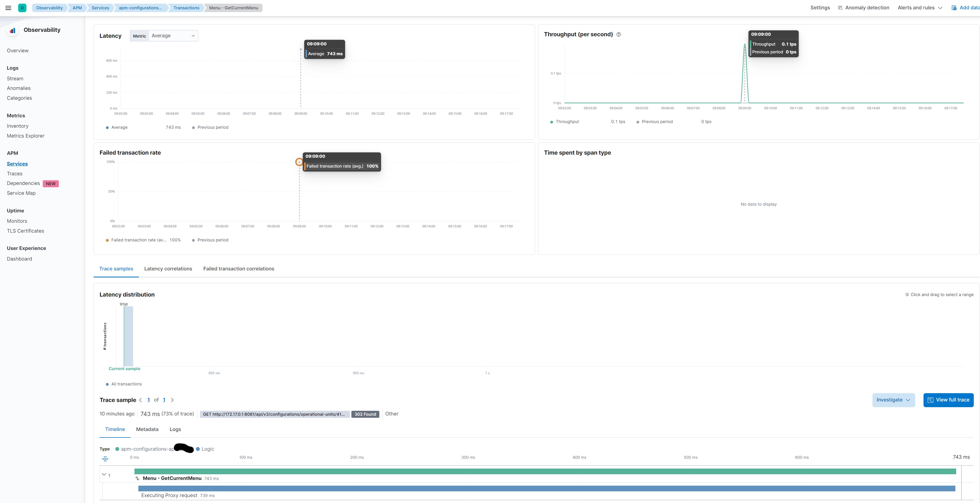Click the collapse all spans icon
The image size is (980, 503).
(105, 458)
